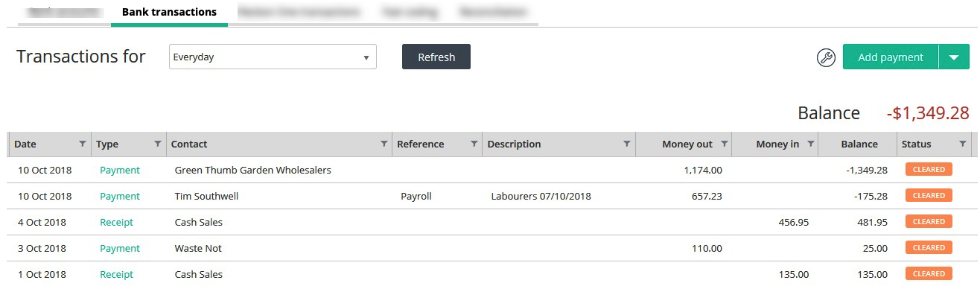Click the CLEARED status on Tim Southwell row

(929, 196)
